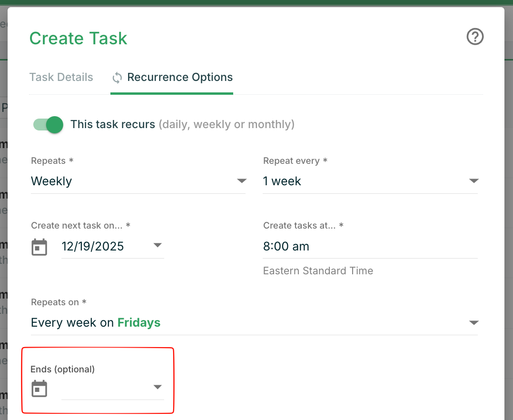
Task: Open help with the question mark icon
Action: [x=475, y=37]
